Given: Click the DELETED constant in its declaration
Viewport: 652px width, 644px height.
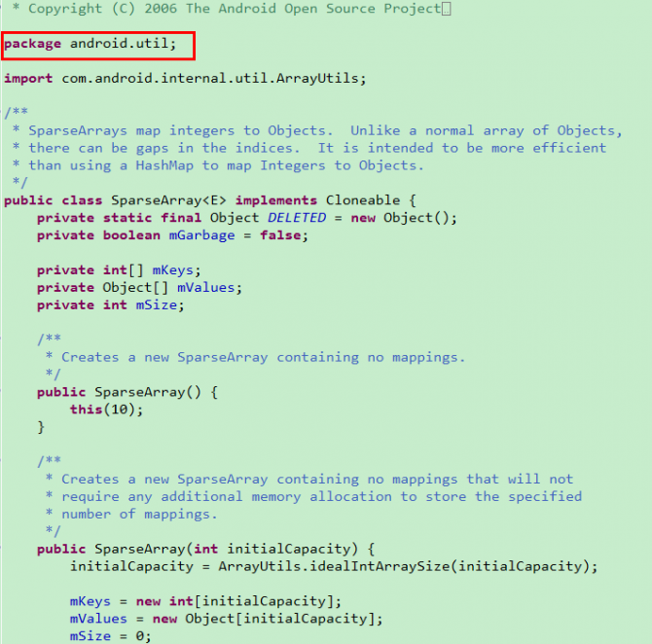Looking at the screenshot, I should 297,218.
